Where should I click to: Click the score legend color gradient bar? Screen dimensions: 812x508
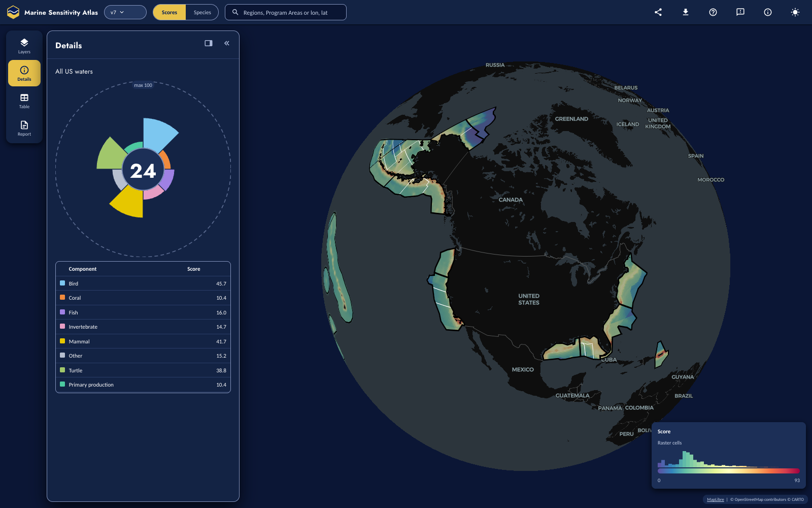(x=728, y=471)
